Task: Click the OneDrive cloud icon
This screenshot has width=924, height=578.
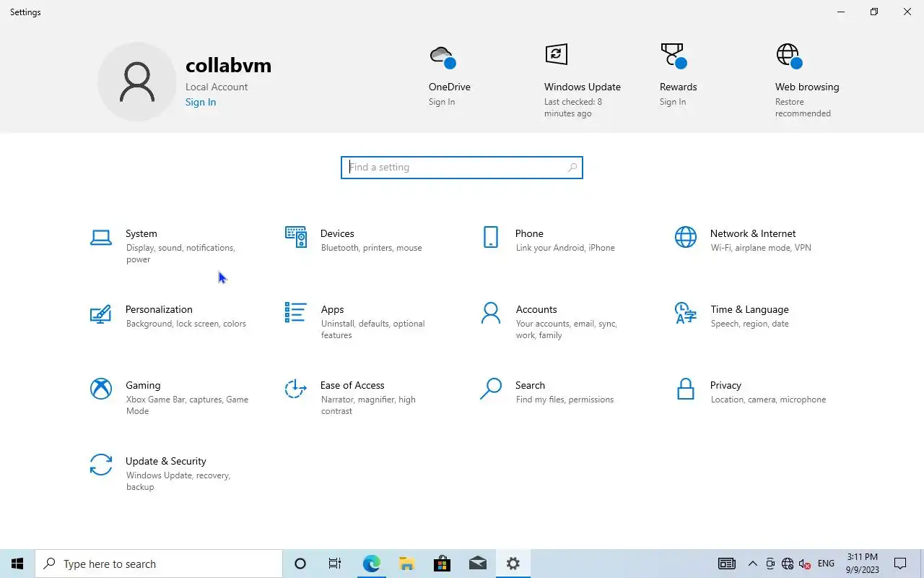Action: click(x=442, y=56)
